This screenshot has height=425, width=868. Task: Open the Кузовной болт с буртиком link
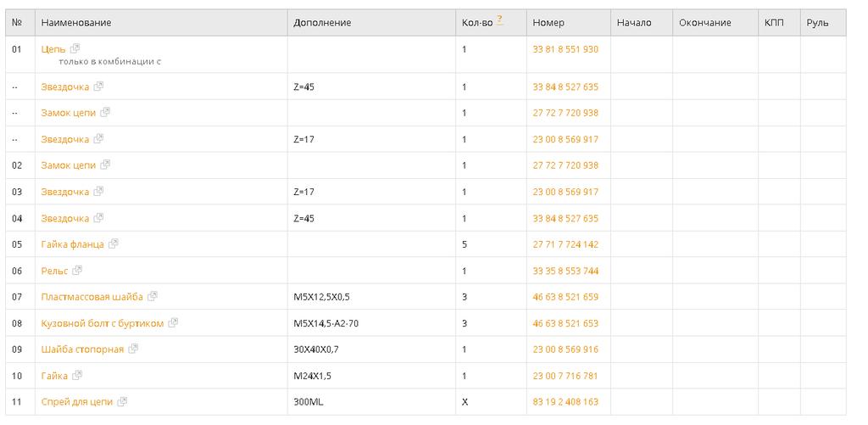click(103, 323)
